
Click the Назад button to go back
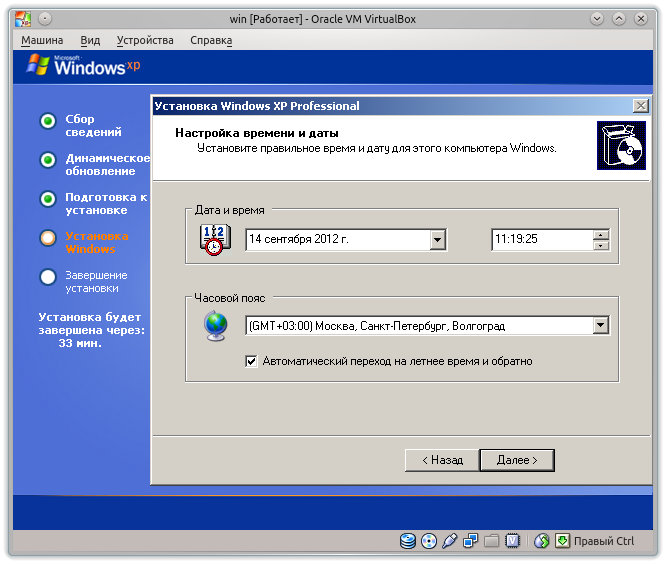click(441, 460)
